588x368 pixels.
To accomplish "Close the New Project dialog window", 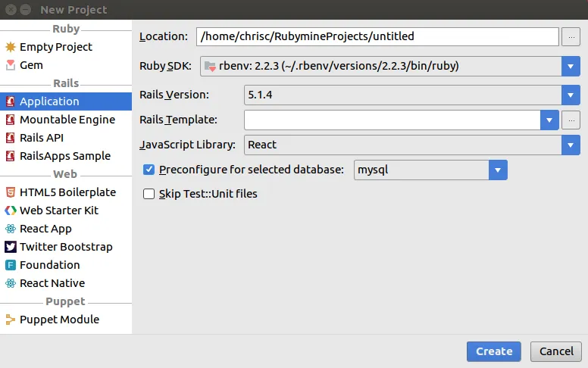I will [x=11, y=9].
